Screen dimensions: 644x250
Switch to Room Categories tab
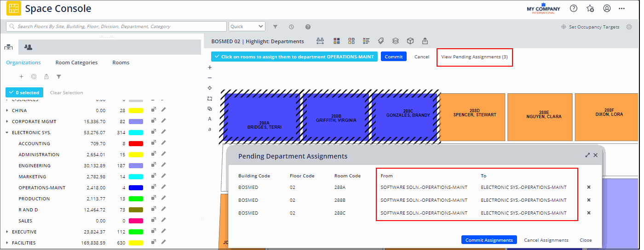(x=76, y=62)
